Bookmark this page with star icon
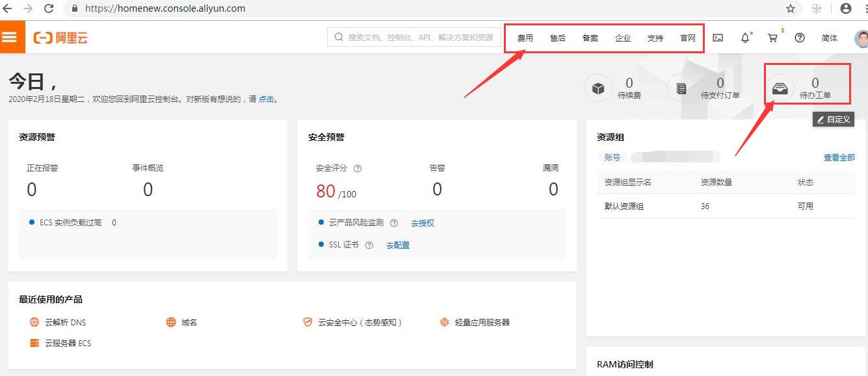The width and height of the screenshot is (868, 376). 791,8
